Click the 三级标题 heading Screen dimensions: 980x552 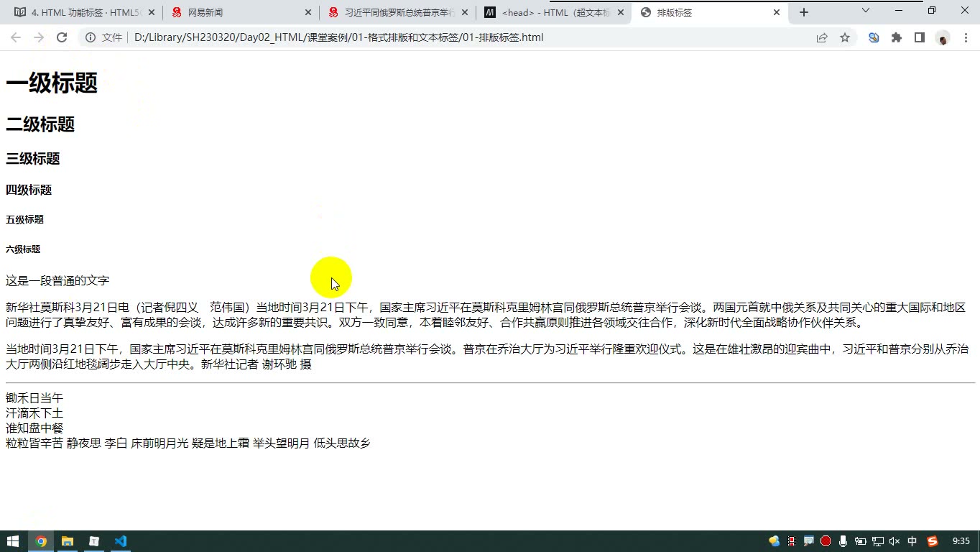33,159
